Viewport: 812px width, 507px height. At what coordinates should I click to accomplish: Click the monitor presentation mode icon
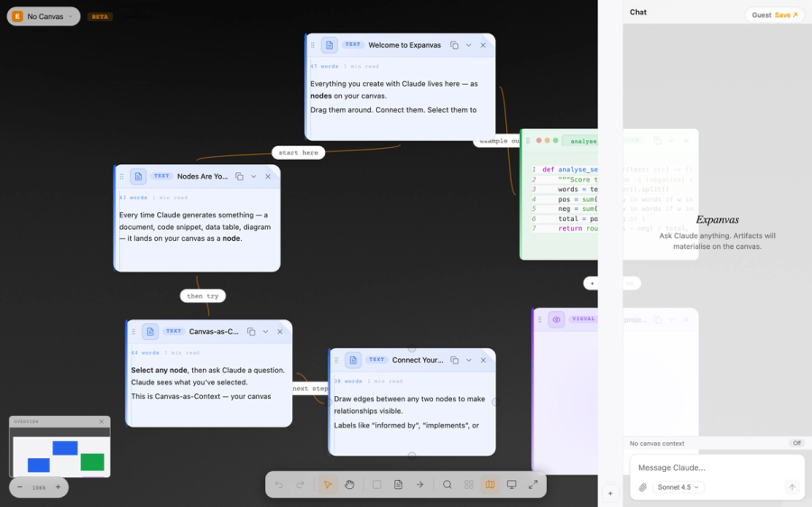[512, 484]
